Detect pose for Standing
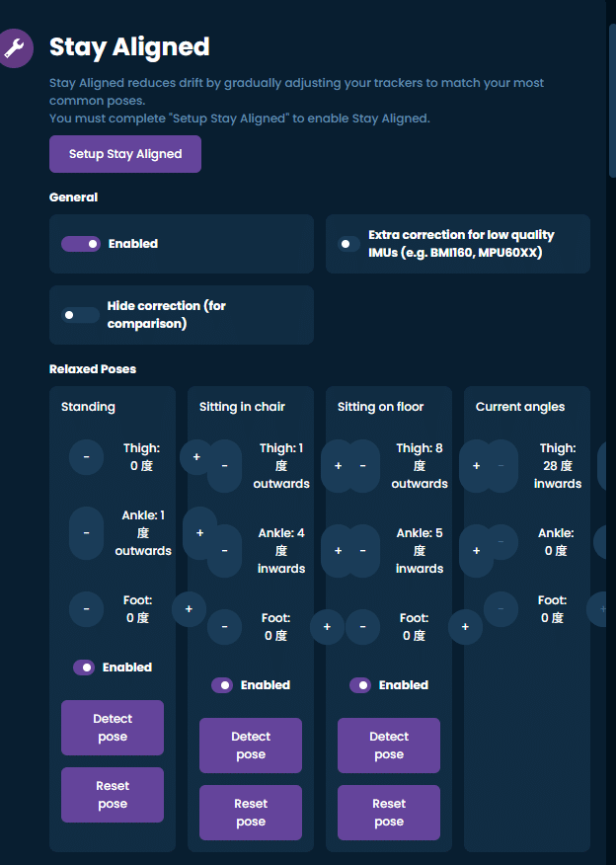616x865 pixels. coord(113,728)
